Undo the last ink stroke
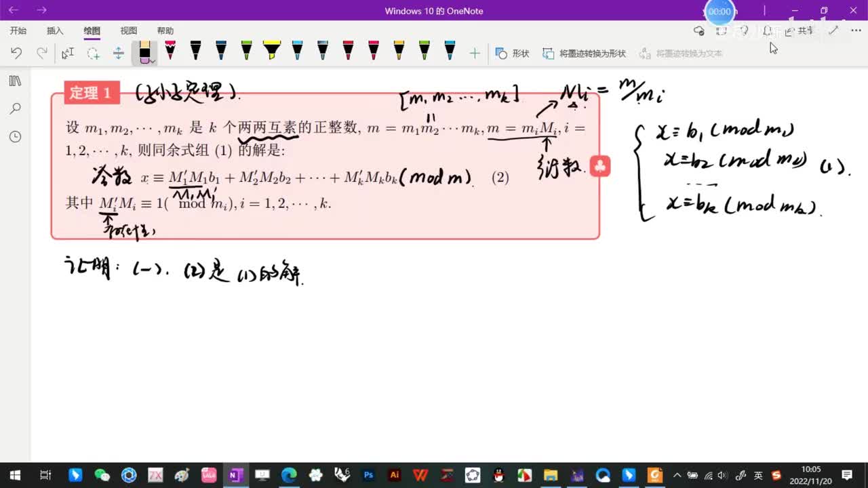Image resolution: width=868 pixels, height=488 pixels. [16, 53]
